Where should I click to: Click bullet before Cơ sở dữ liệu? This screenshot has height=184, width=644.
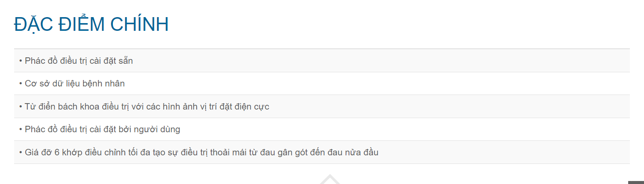tap(21, 84)
